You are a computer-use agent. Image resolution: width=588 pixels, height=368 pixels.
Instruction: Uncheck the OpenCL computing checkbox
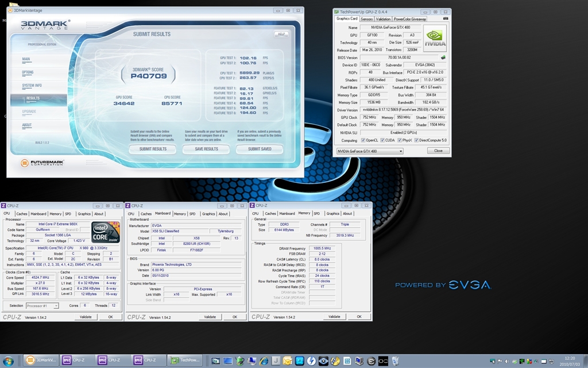coord(362,140)
